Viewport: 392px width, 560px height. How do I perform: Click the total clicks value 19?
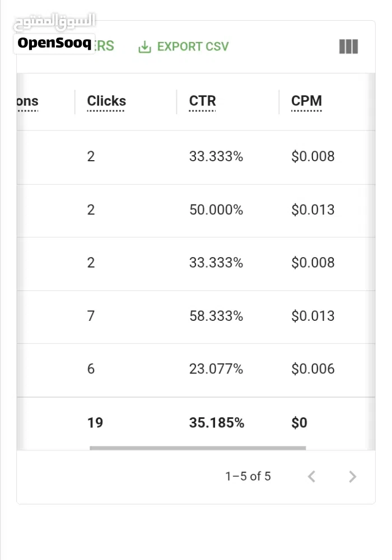(x=95, y=422)
